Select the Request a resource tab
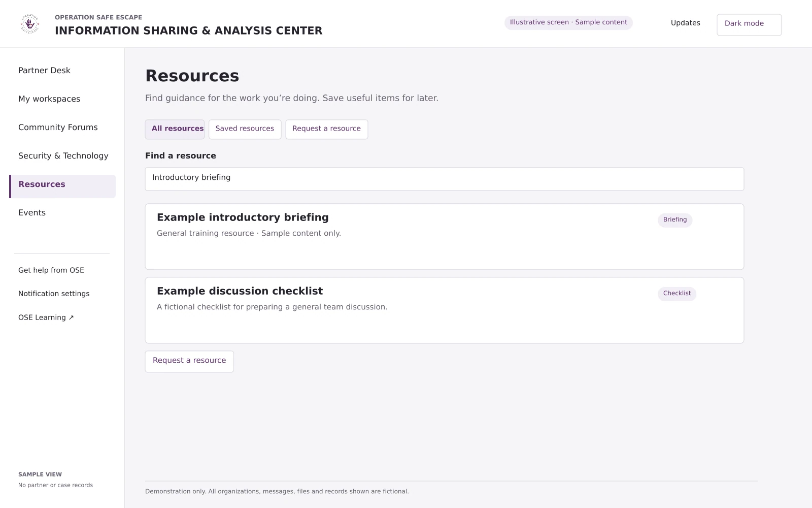The height and width of the screenshot is (508, 812). [327, 129]
